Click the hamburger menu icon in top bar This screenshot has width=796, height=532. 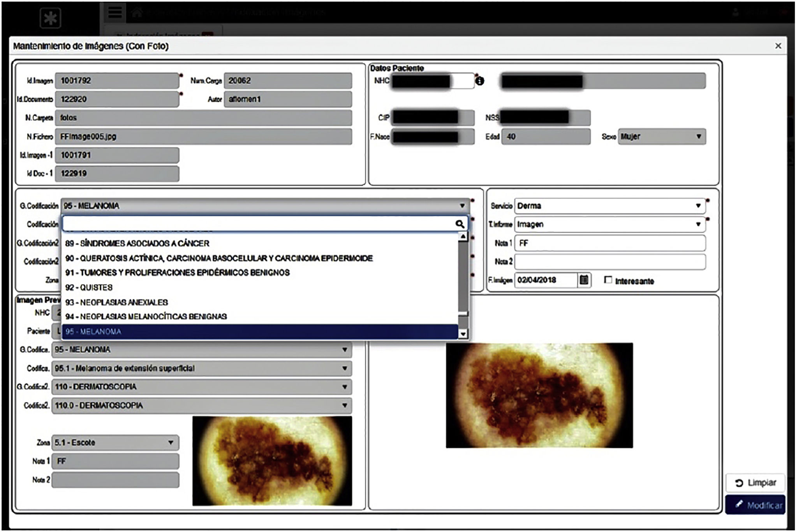click(115, 12)
